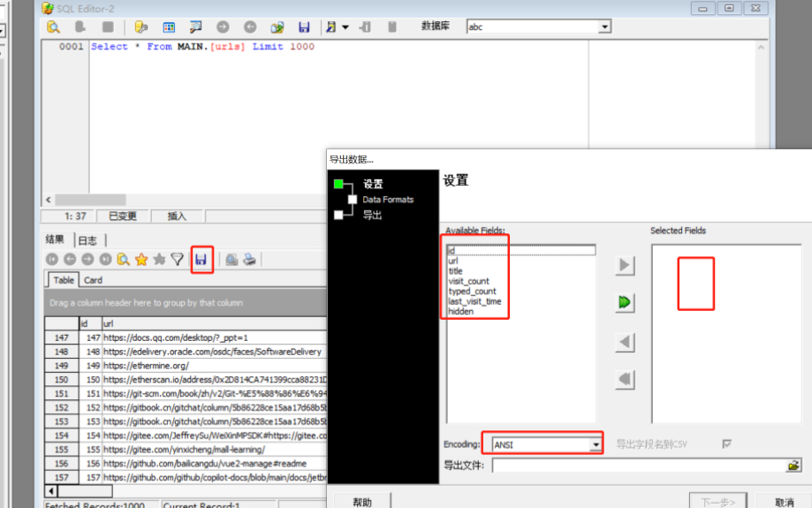The image size is (812, 508).
Task: Click the export script icon with arrow
Action: pos(331,27)
